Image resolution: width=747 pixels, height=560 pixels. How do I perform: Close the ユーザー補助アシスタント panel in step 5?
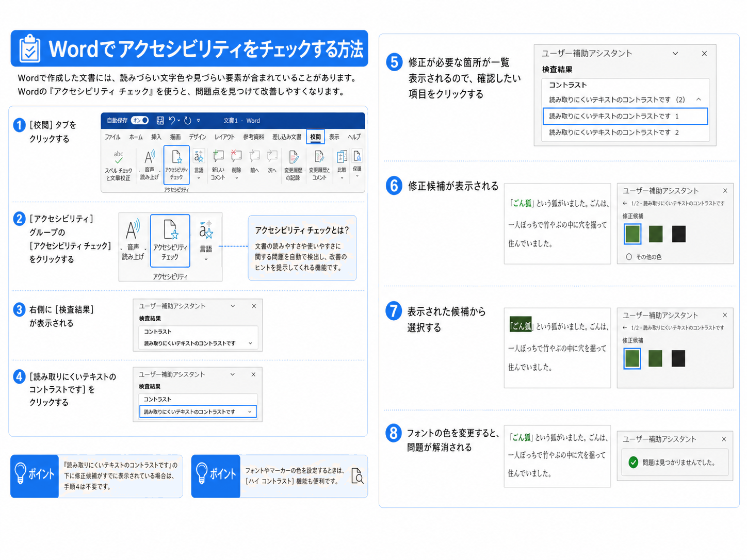(704, 54)
